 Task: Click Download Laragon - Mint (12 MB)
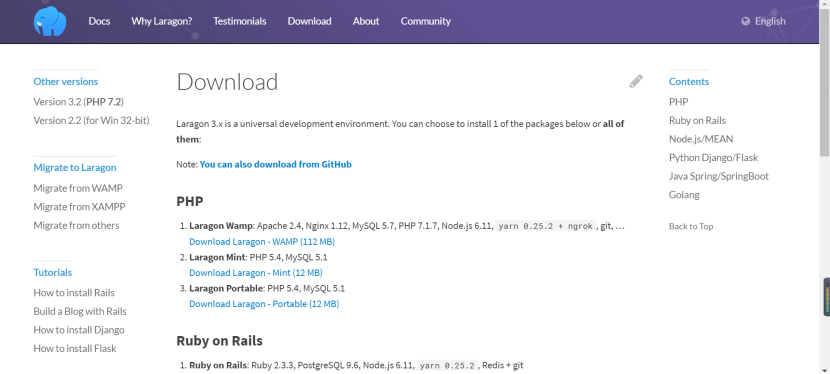pyautogui.click(x=256, y=273)
